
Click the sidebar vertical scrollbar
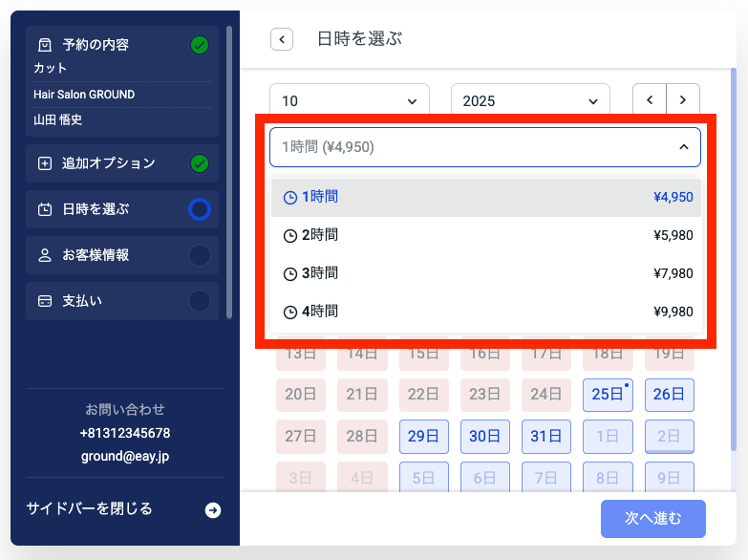point(229,172)
